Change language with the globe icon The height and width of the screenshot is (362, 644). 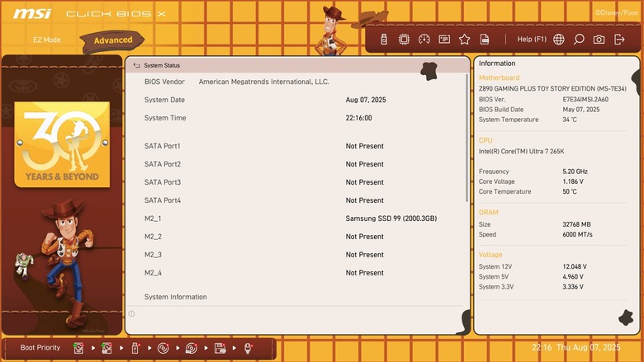(x=559, y=40)
